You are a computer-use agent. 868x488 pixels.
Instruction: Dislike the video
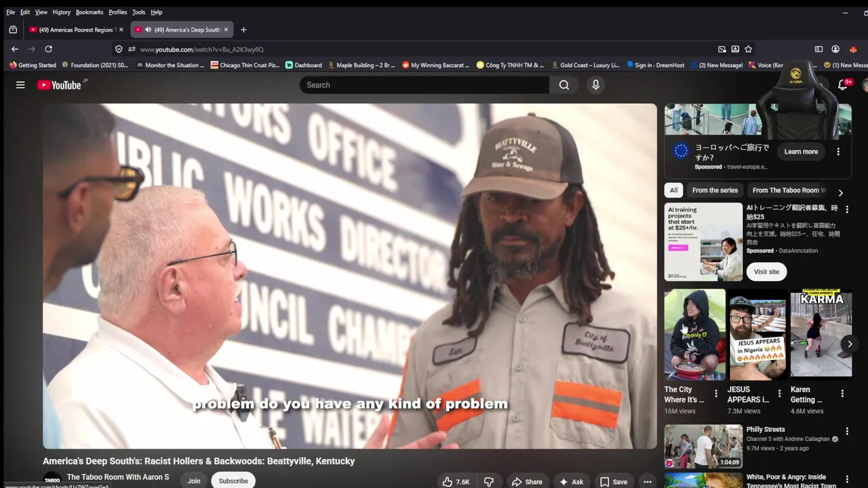tap(488, 482)
